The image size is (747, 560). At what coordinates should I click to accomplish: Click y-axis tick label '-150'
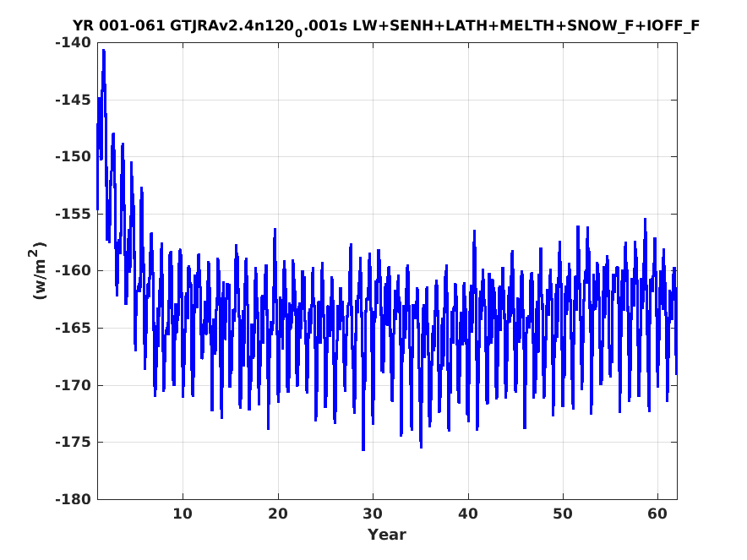click(73, 156)
